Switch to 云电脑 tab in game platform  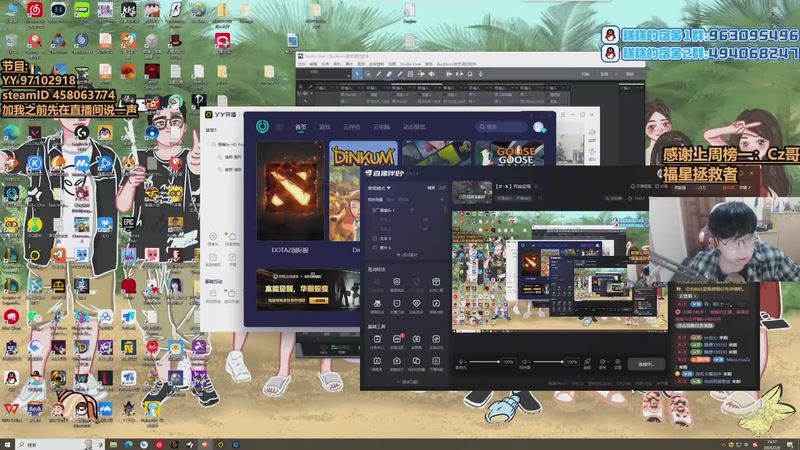(x=381, y=127)
